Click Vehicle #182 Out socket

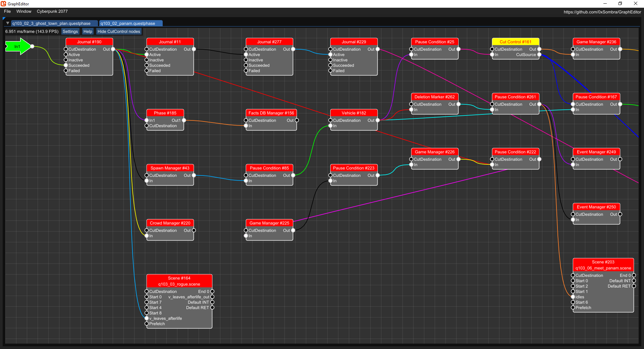[378, 120]
